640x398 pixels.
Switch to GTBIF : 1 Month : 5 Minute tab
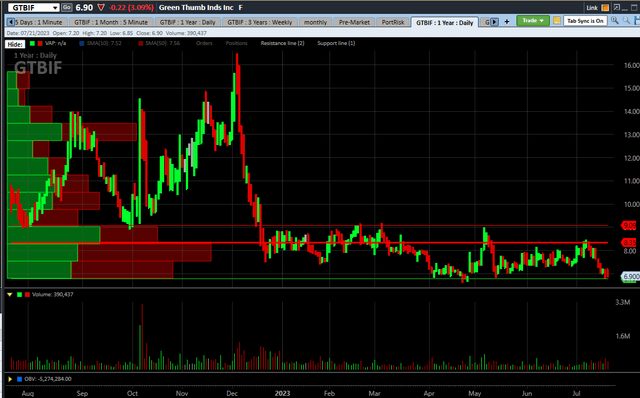(x=111, y=22)
